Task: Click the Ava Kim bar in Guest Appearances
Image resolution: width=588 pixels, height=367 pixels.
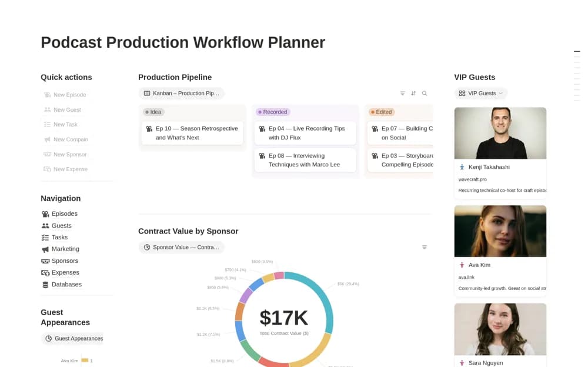Action: 85,361
